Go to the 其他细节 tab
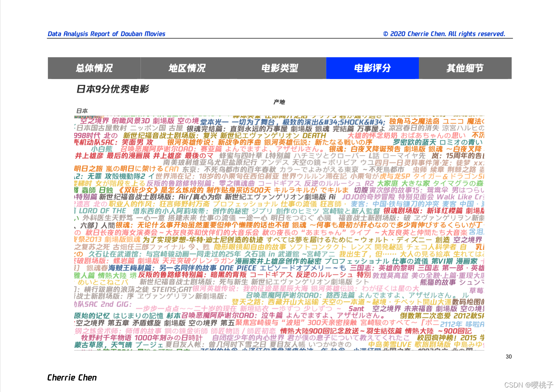Image resolution: width=559 pixels, height=392 pixels. 465,68
